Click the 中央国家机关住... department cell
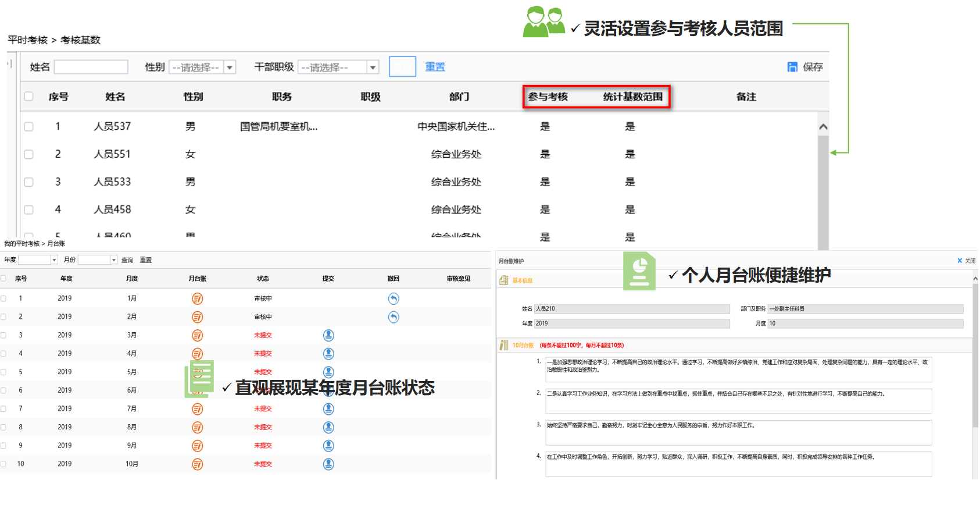Image resolution: width=980 pixels, height=512 pixels. pyautogui.click(x=456, y=126)
